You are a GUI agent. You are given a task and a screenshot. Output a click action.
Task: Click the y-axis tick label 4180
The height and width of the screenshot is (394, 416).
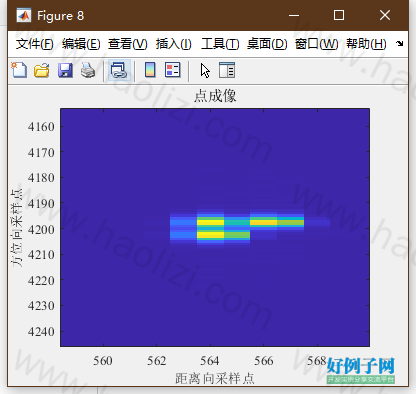41,178
